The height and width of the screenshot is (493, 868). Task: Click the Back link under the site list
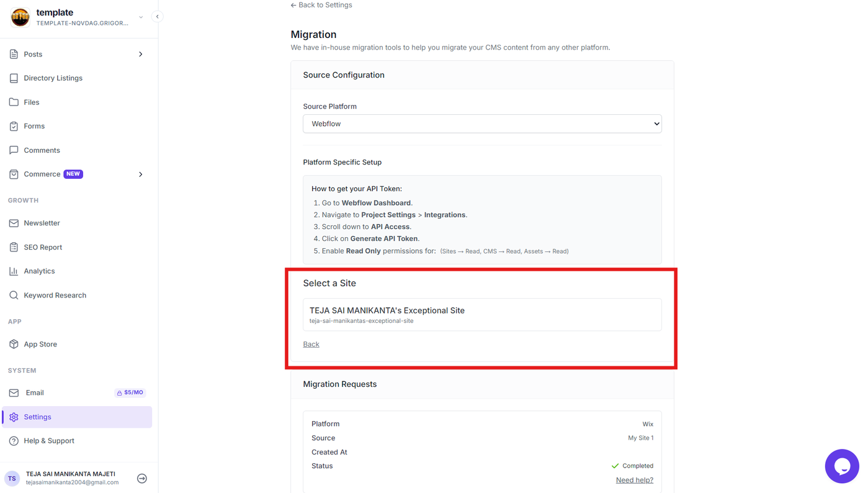[311, 344]
